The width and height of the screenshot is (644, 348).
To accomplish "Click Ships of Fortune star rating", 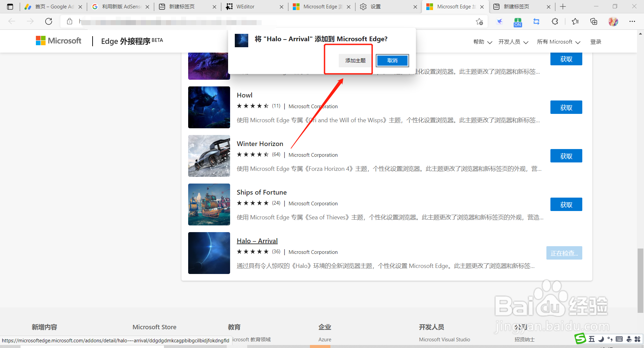I will point(253,203).
